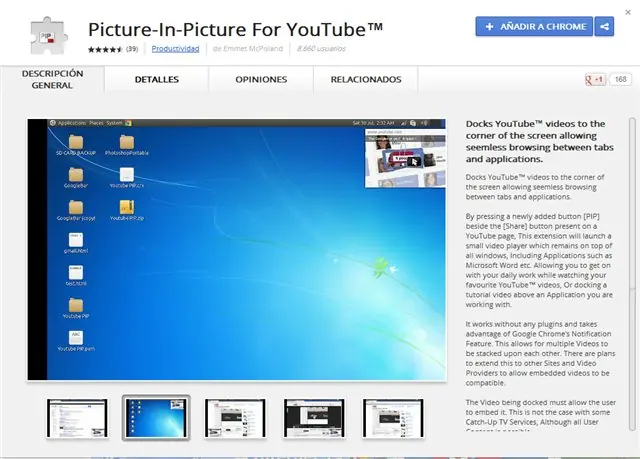
Task: Select the dark fourth screenshot thumbnail
Action: pyautogui.click(x=314, y=418)
